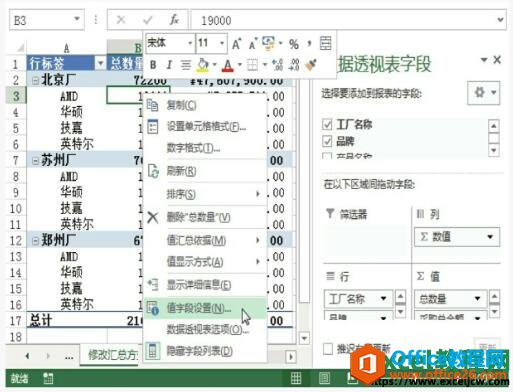
Task: Collapse the 苏州厂 group
Action: (35, 161)
